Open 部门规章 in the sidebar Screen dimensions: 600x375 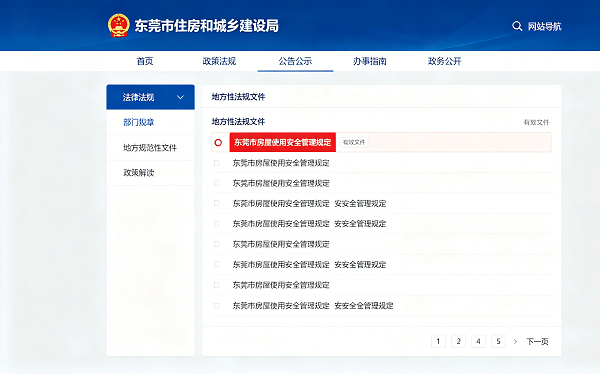coord(139,122)
